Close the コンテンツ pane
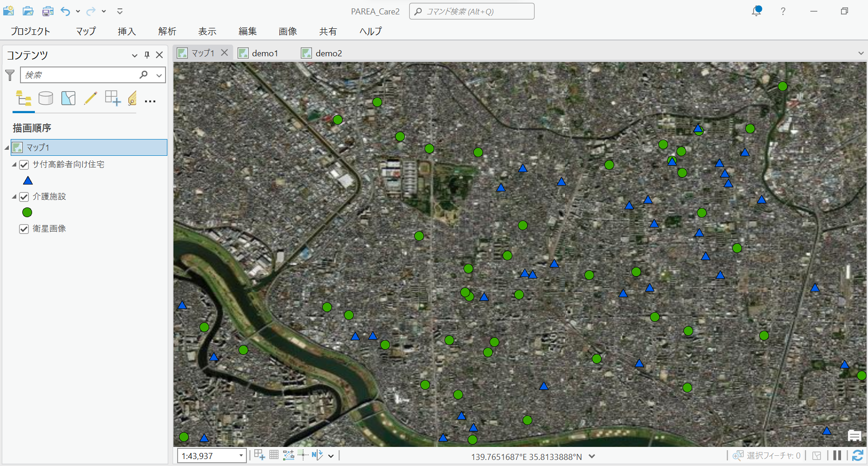Image resolution: width=868 pixels, height=466 pixels. pos(159,55)
